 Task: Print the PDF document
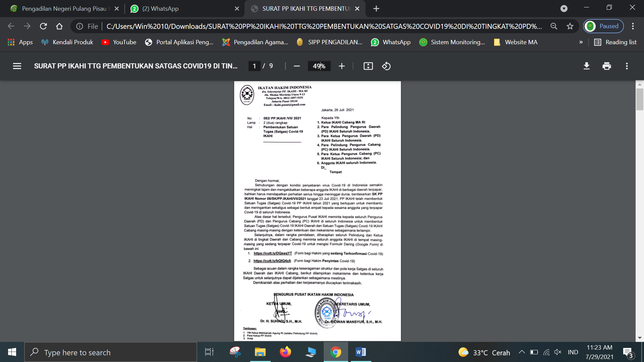pyautogui.click(x=606, y=66)
